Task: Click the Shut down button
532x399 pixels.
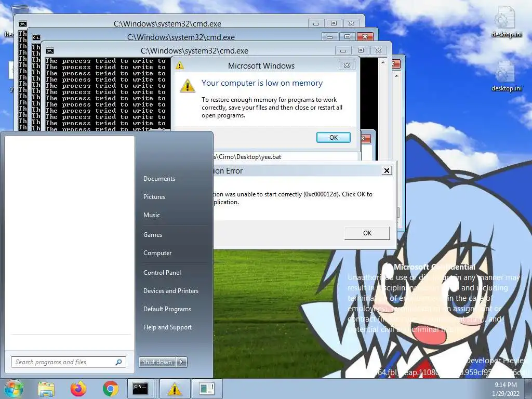Action: coord(157,362)
